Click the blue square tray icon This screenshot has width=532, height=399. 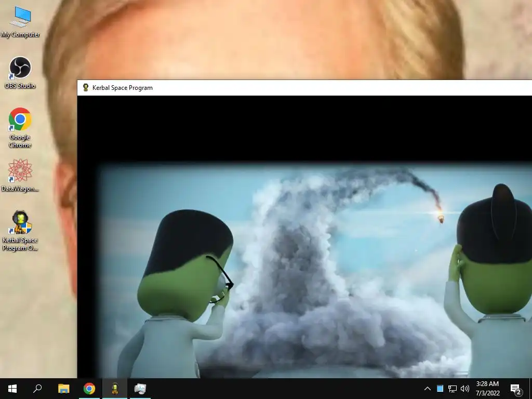click(x=440, y=389)
